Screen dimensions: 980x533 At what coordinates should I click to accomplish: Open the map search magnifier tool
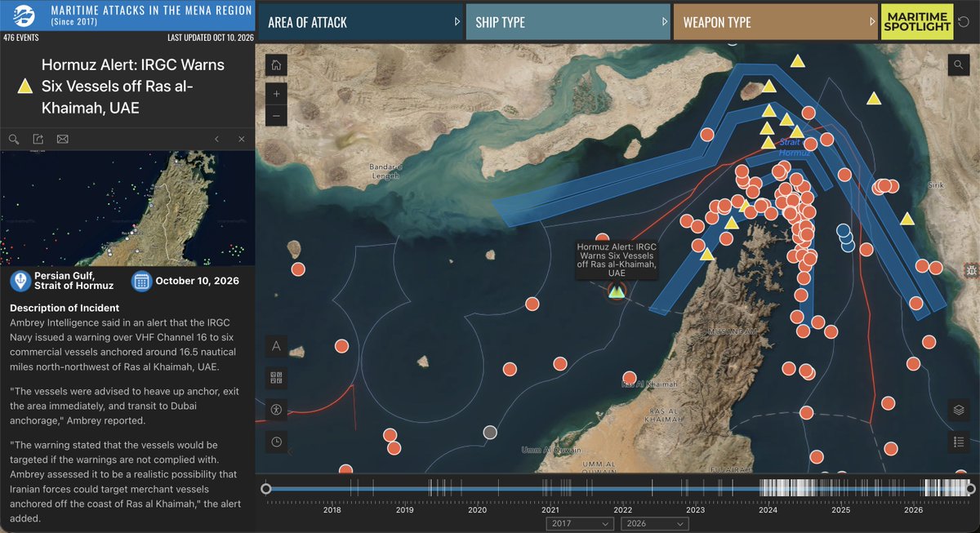[x=959, y=65]
